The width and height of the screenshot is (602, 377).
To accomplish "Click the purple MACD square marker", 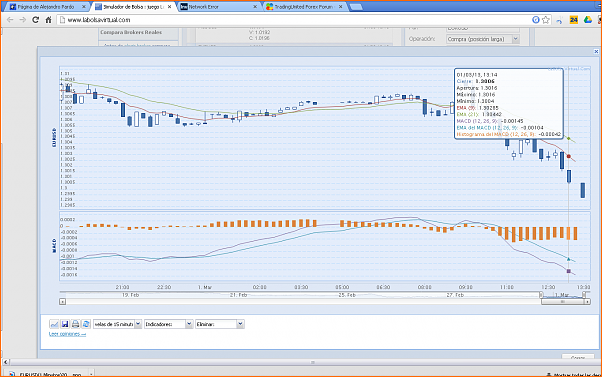I will 569,271.
